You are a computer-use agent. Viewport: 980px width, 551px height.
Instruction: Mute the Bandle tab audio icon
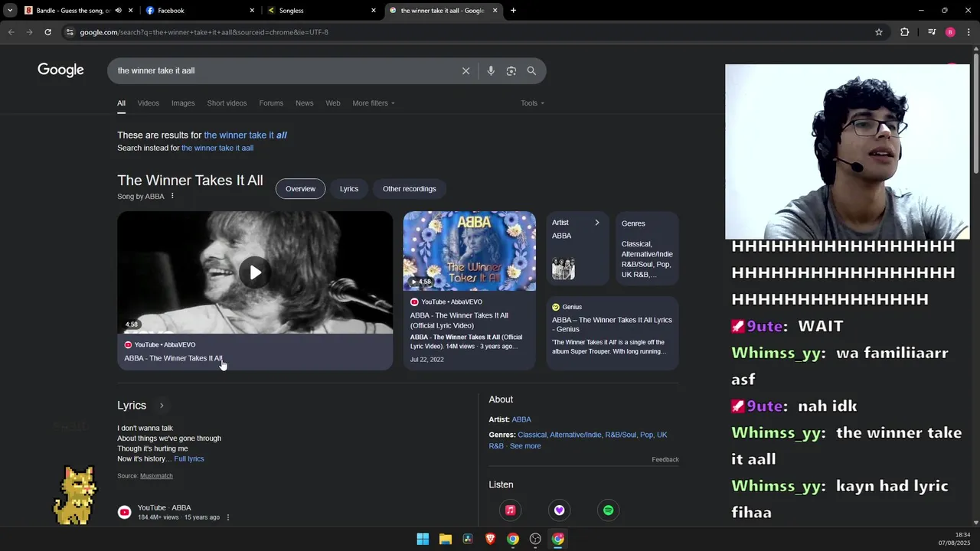pos(118,11)
